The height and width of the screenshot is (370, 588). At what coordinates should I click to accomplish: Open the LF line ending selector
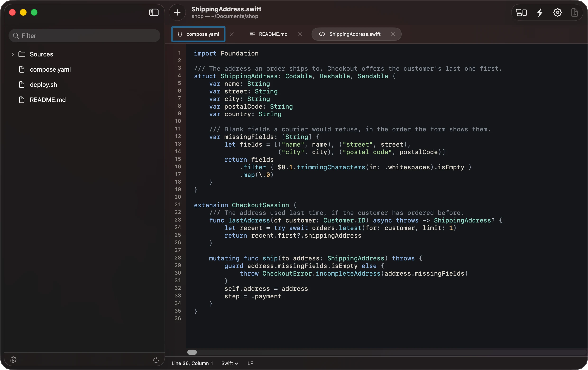click(x=250, y=363)
